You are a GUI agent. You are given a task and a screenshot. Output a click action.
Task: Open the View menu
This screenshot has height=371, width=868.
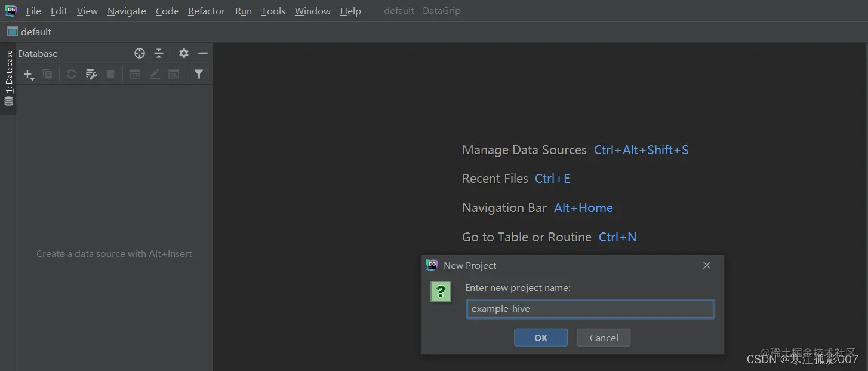pos(87,11)
